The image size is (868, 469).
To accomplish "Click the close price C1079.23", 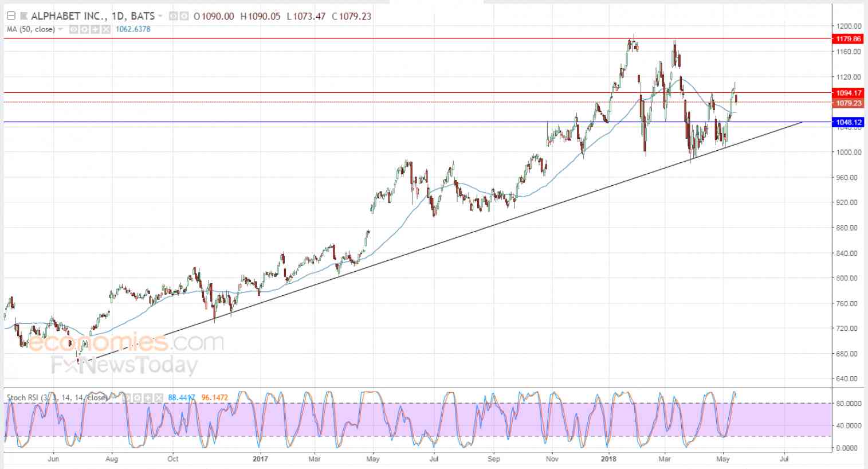I will [351, 16].
